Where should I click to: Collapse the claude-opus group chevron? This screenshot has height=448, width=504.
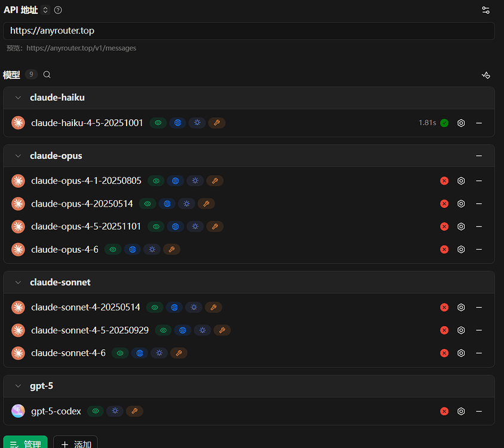(18, 156)
